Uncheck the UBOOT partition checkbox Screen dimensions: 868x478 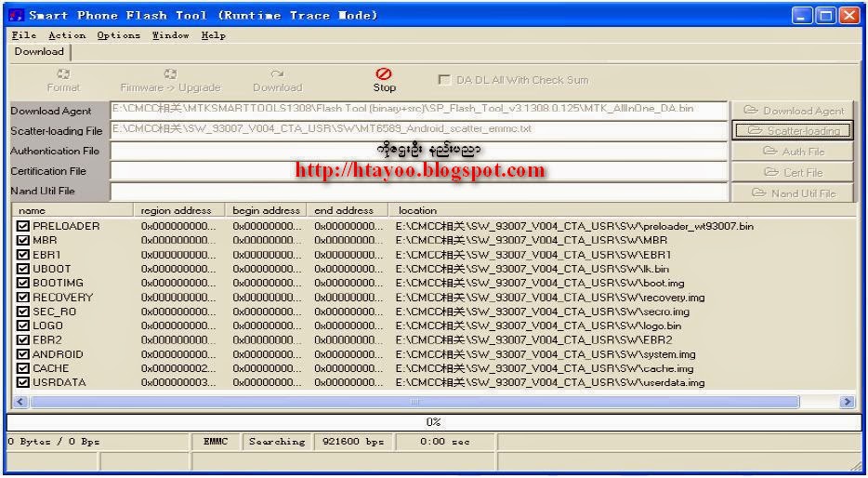click(22, 269)
